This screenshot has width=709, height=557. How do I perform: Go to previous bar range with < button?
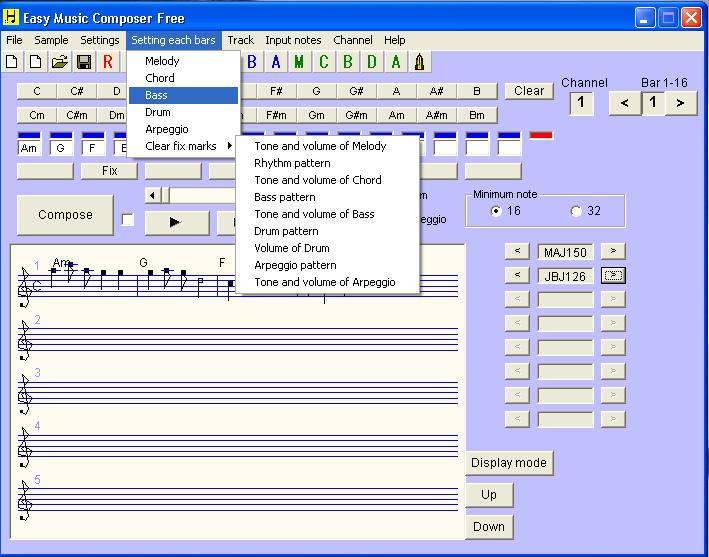624,103
